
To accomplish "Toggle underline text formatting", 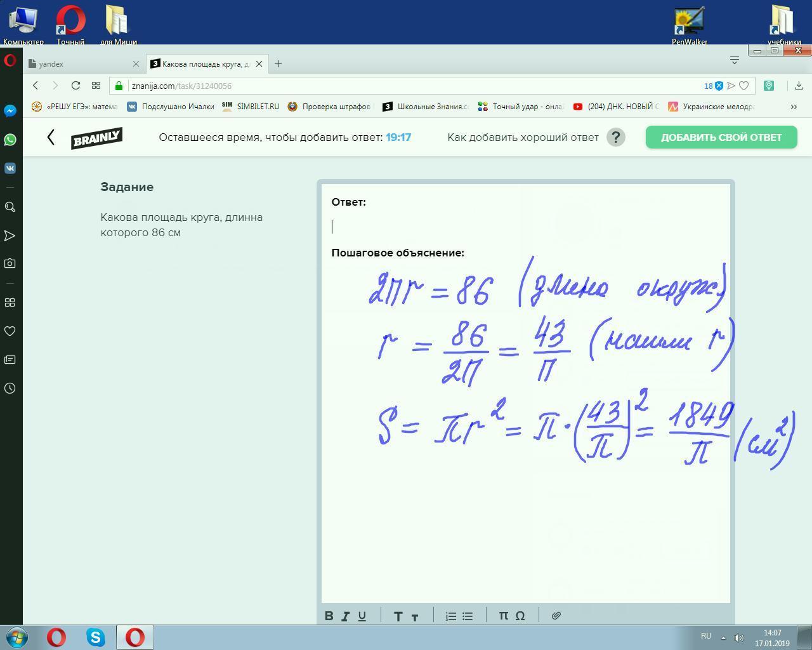I will 362,616.
